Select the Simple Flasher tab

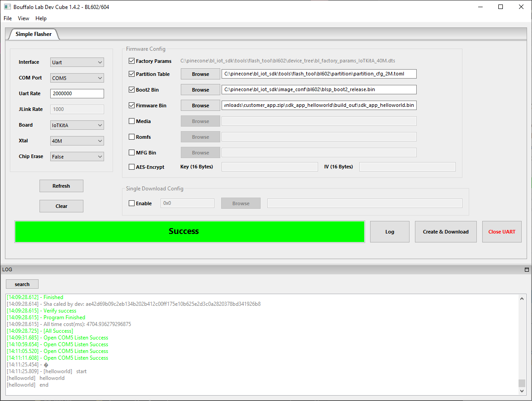click(34, 34)
